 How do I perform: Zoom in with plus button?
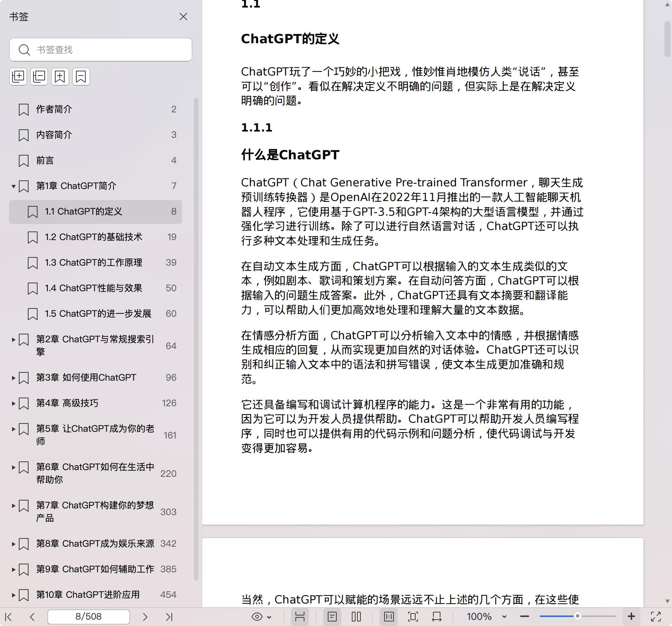[x=631, y=617]
